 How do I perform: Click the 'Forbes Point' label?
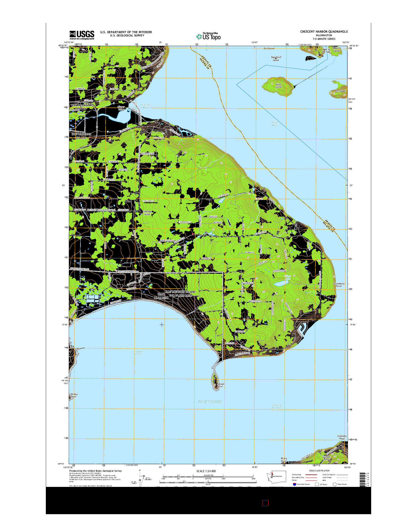pos(74,395)
